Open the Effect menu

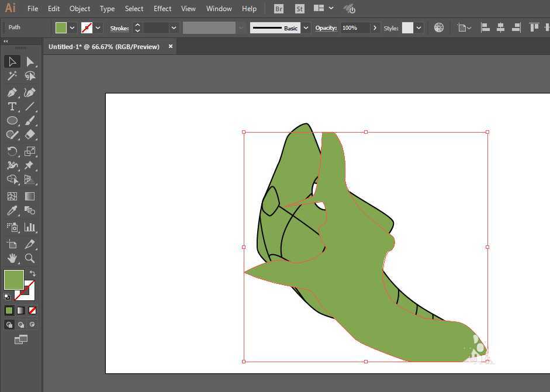[162, 9]
